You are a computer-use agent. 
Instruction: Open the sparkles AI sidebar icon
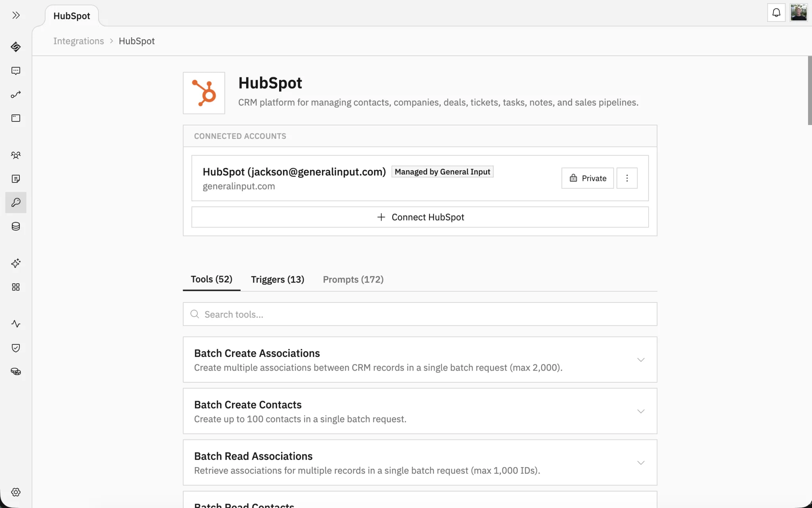(x=16, y=263)
